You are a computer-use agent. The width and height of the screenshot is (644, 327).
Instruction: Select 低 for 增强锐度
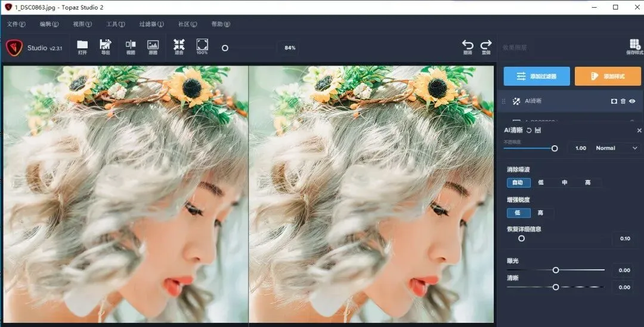pyautogui.click(x=518, y=213)
